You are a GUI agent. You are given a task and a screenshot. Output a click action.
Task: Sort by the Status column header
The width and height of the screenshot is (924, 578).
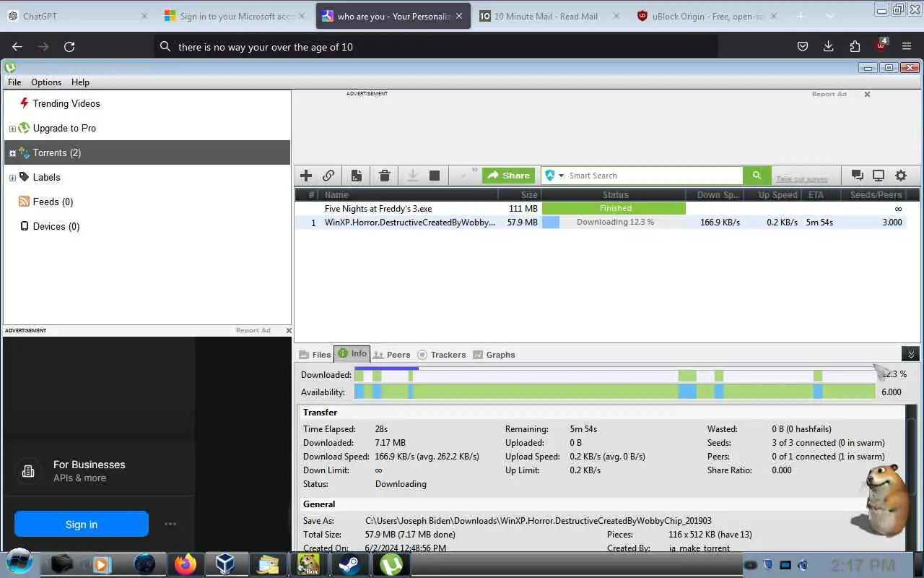tap(615, 194)
